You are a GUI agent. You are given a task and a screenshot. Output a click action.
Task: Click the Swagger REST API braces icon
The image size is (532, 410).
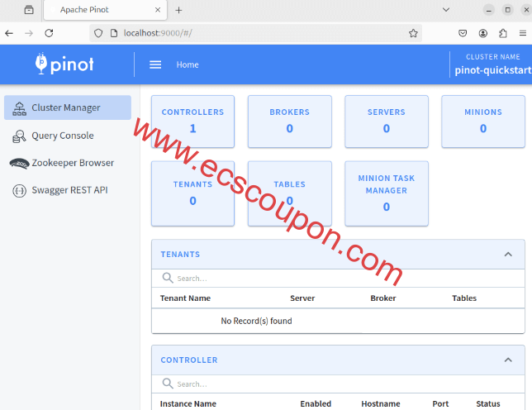click(19, 191)
